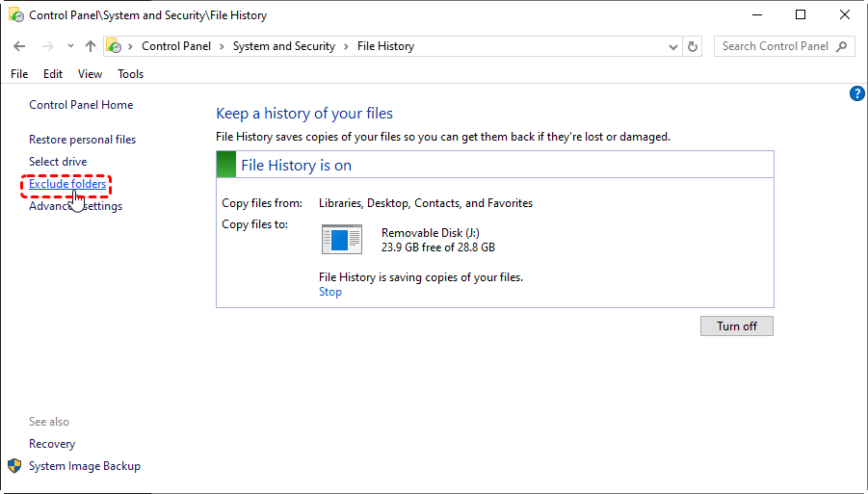Screen dimensions: 868x494
Task: Open Restore personal files
Action: (82, 140)
